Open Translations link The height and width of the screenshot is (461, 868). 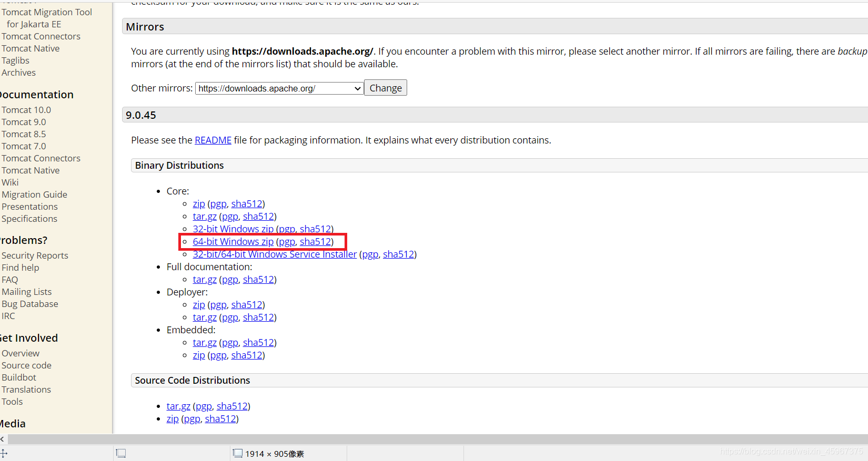tap(26, 390)
